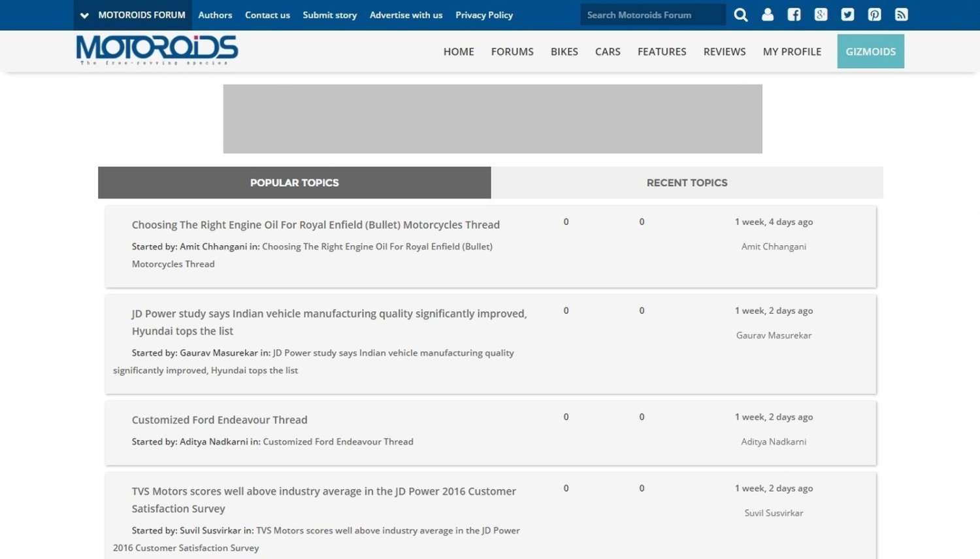Click 'Started by' author Amit Chhangani

coord(213,246)
